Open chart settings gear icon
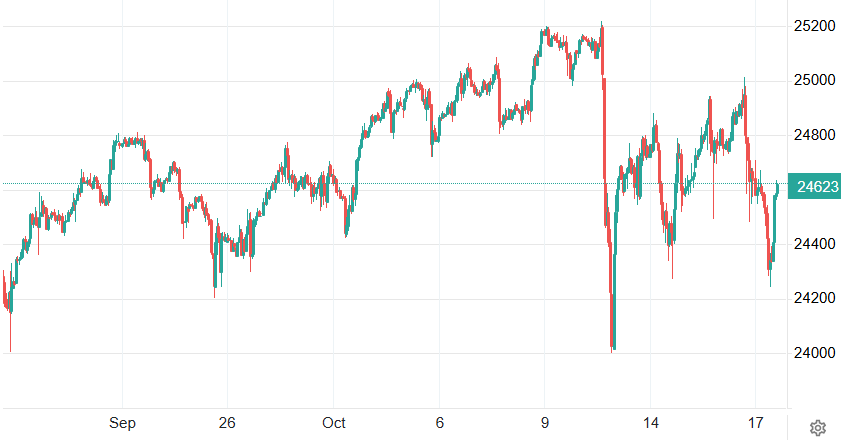The image size is (841, 440). click(817, 428)
